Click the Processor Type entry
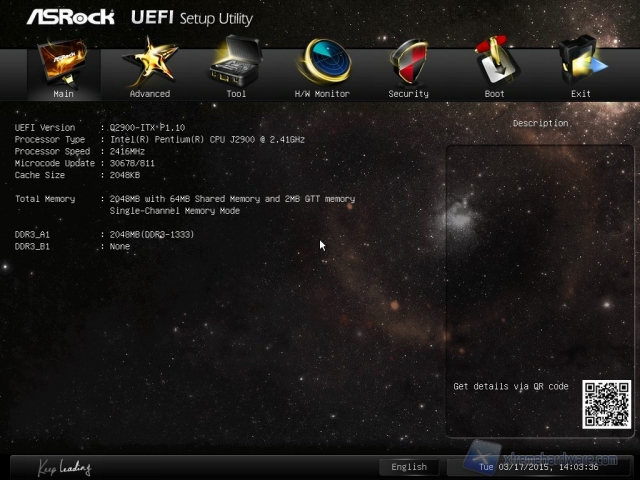The width and height of the screenshot is (640, 480). click(x=150, y=140)
